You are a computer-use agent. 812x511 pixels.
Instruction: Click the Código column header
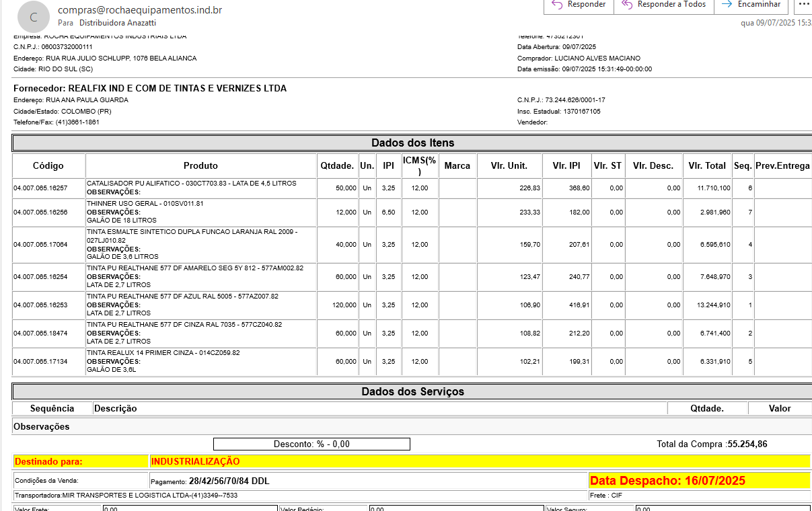click(48, 165)
